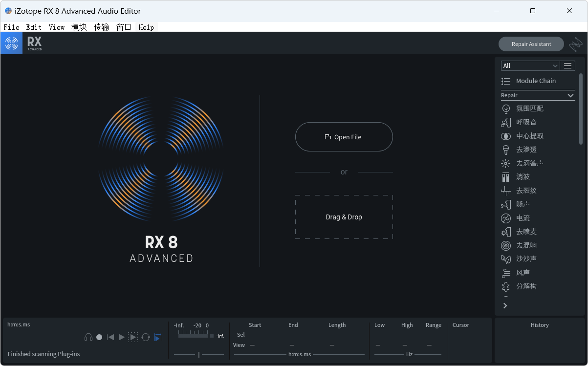Open the 去裂纹 de-crackle module
Image resolution: width=588 pixels, height=366 pixels.
[x=538, y=191]
